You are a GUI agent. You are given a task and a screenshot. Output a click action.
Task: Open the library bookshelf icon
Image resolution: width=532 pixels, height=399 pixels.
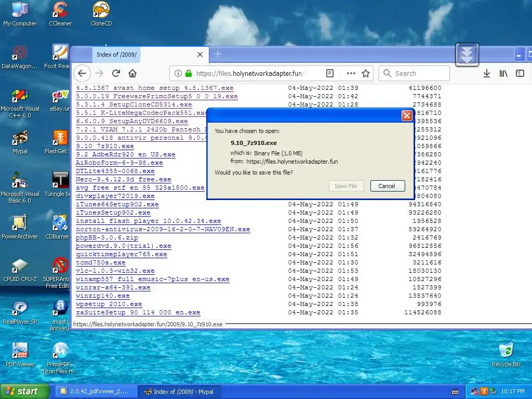pyautogui.click(x=503, y=73)
